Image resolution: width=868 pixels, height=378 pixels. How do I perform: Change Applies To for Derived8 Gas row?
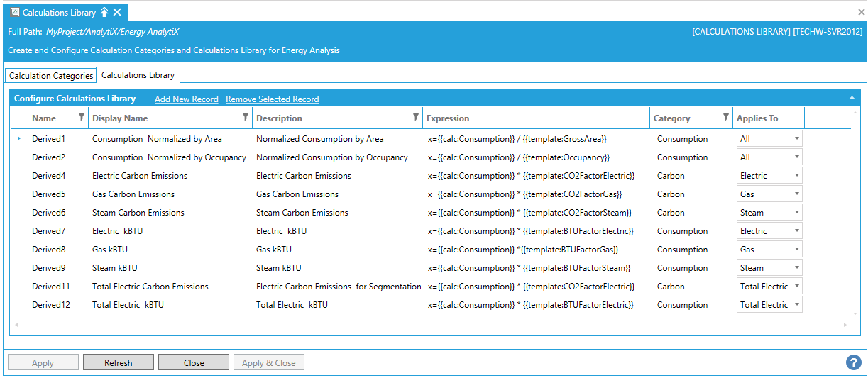point(797,250)
